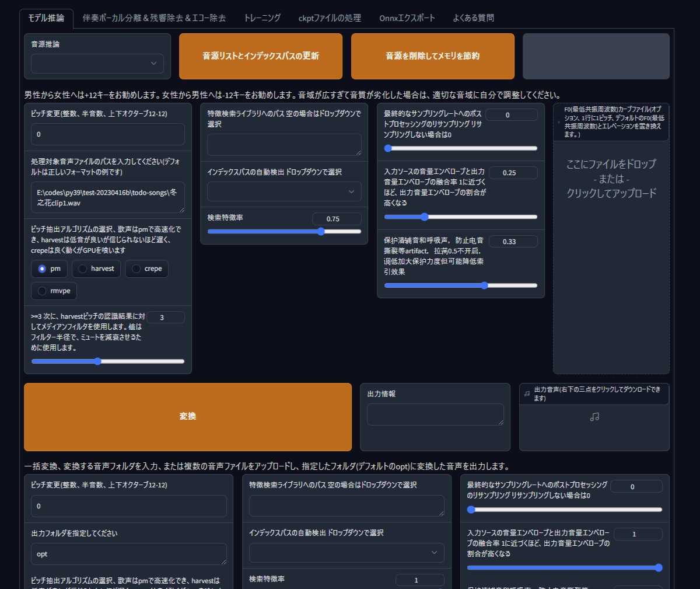Click the 出力フォルダ field containing opt
Viewport: 700px width, 589px height.
pyautogui.click(x=129, y=554)
